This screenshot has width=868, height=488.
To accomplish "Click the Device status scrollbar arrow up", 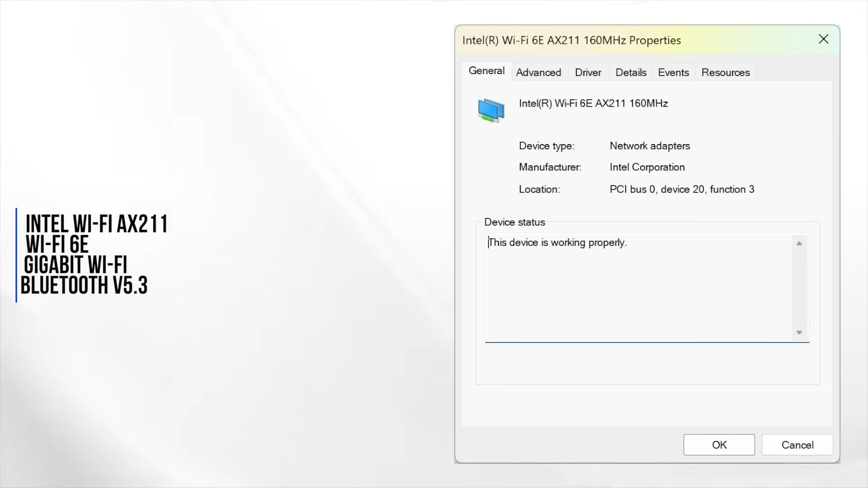I will click(x=799, y=243).
